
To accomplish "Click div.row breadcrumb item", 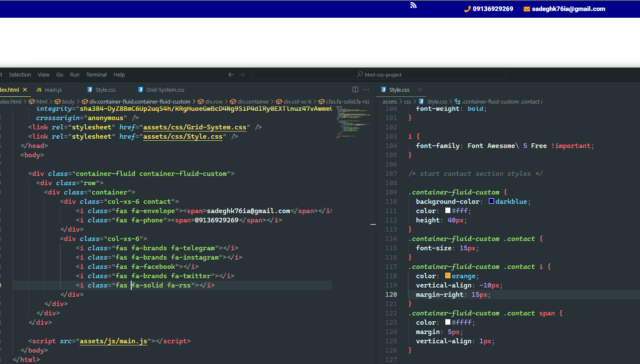I will pyautogui.click(x=210, y=102).
